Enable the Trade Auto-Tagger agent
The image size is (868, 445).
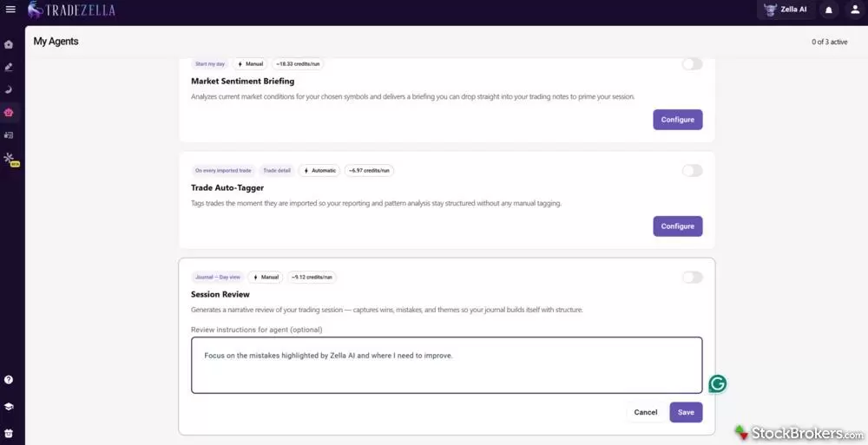pyautogui.click(x=692, y=171)
